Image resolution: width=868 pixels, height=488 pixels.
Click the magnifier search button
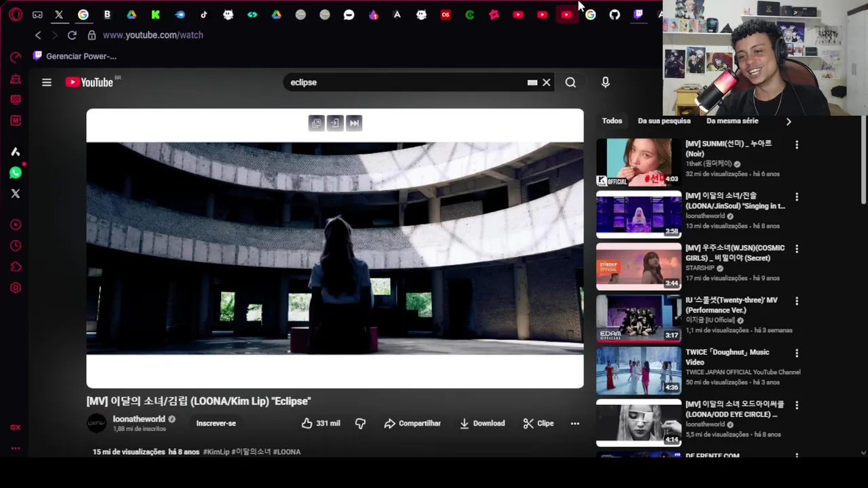[570, 83]
